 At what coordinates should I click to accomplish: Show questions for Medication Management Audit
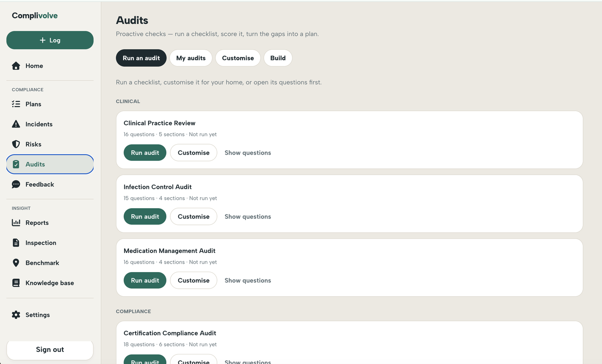click(x=248, y=281)
